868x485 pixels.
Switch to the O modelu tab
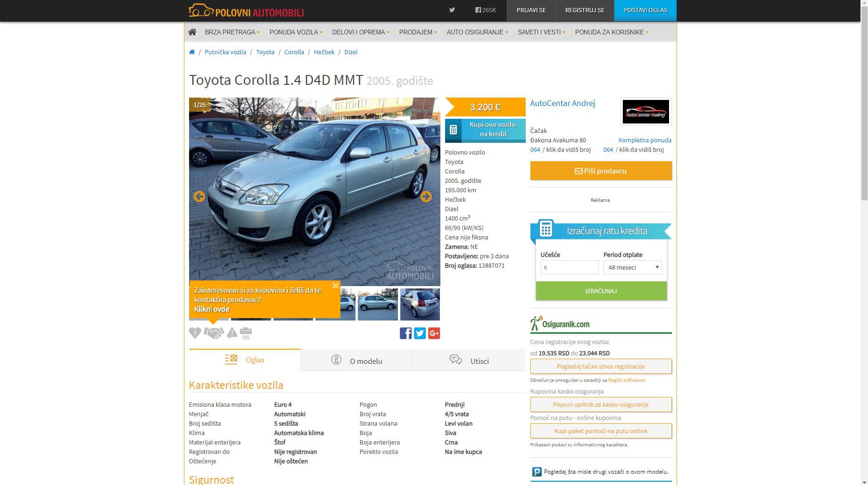[x=356, y=361]
